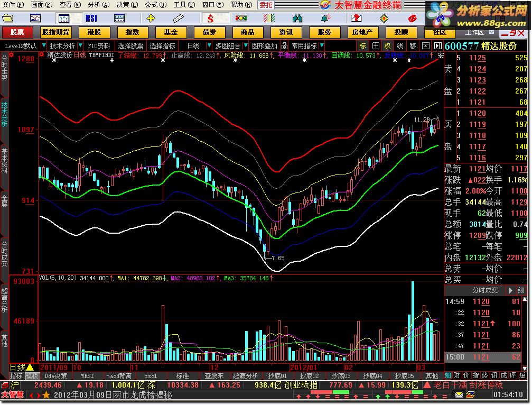Toggle the 移 move button

(x=413, y=45)
